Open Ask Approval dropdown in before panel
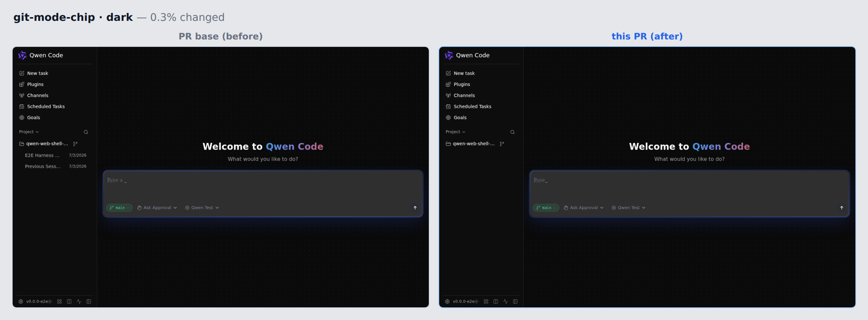 157,208
